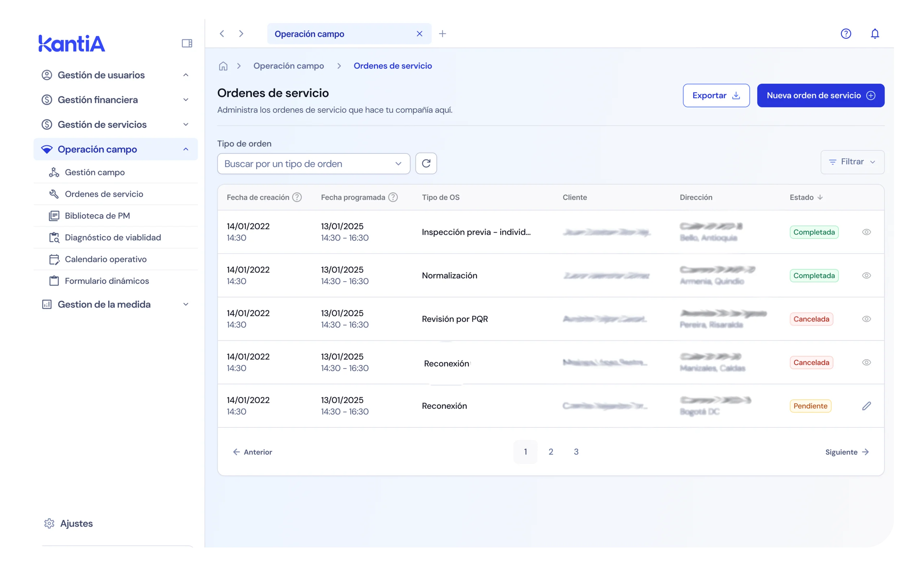Go to page 2 of results
Image resolution: width=924 pixels, height=563 pixels.
[x=550, y=452]
